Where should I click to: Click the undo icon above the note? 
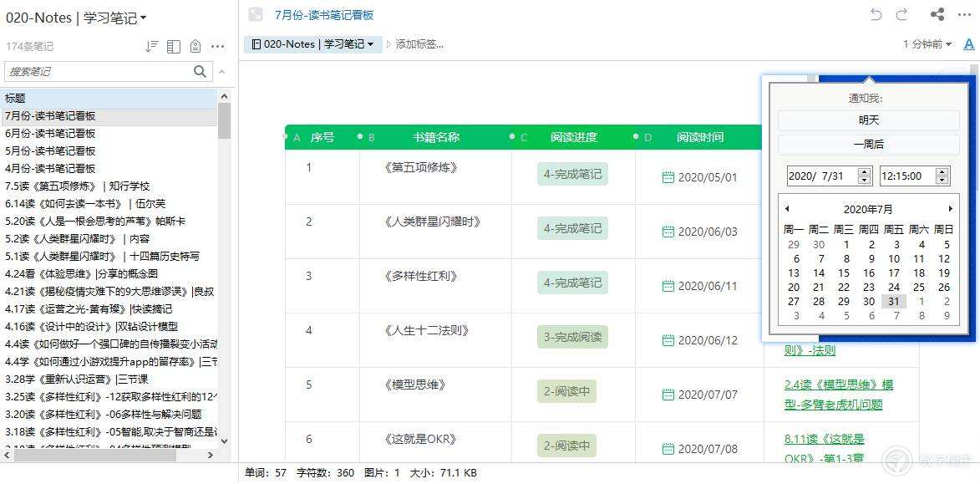coord(876,14)
